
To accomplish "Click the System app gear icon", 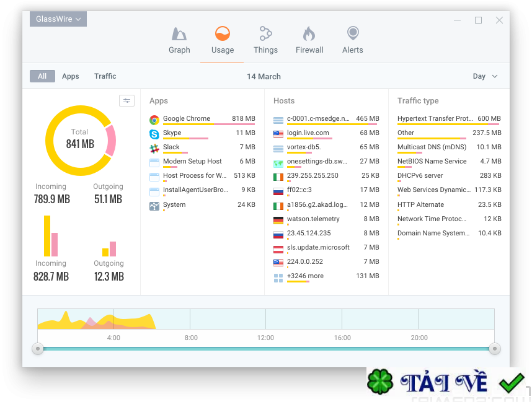I will 154,206.
